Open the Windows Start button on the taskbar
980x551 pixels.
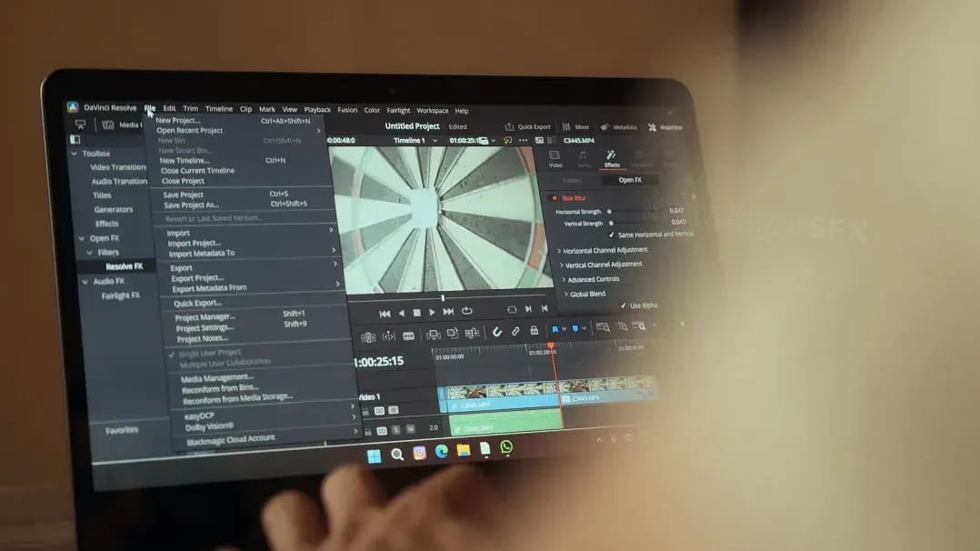374,456
